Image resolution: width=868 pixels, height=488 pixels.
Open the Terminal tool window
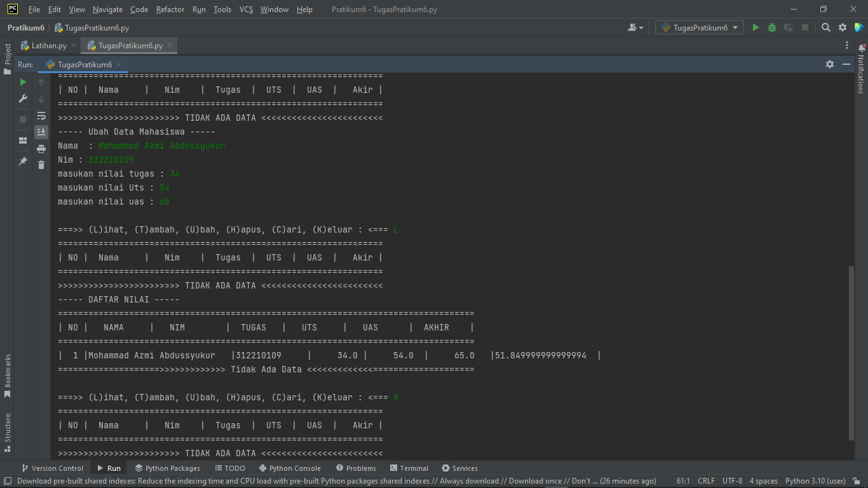(x=409, y=468)
